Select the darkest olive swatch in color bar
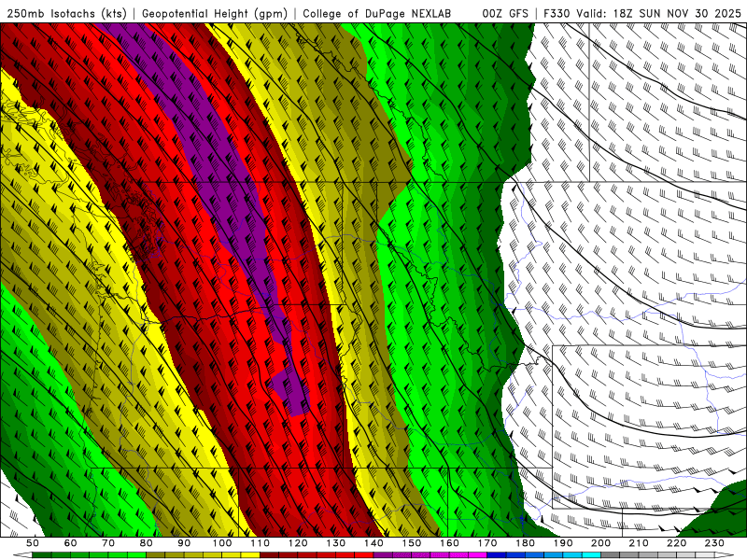The image size is (747, 560). coord(156,554)
